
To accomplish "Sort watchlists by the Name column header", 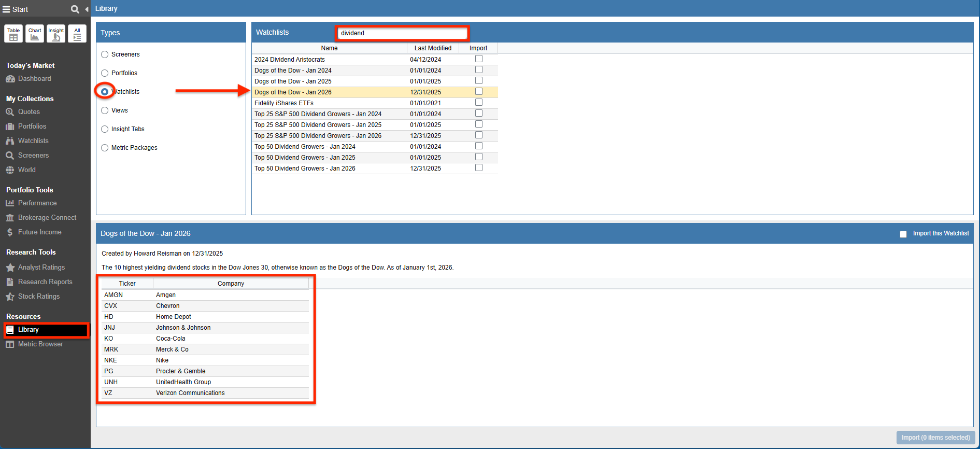I will click(x=330, y=48).
